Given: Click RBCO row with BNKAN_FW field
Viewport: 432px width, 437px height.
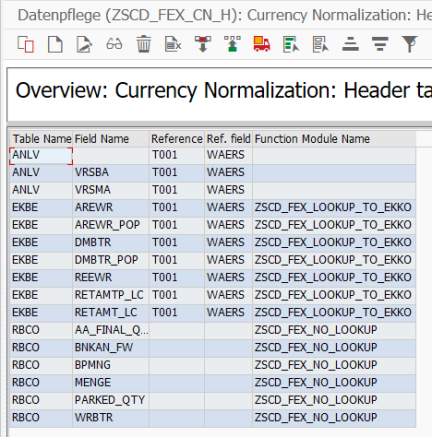Looking at the screenshot, I should point(213,348).
